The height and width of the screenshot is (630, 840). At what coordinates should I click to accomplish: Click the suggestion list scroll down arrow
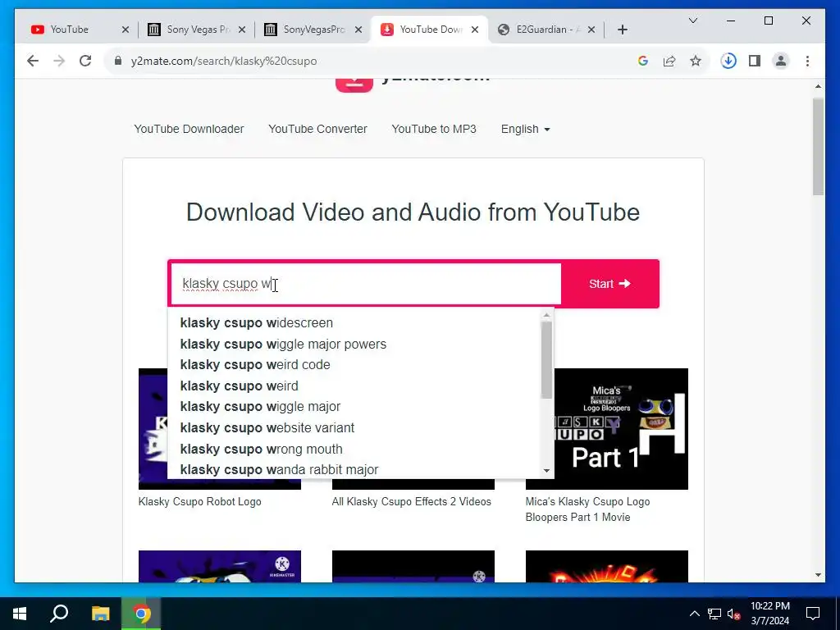[546, 471]
